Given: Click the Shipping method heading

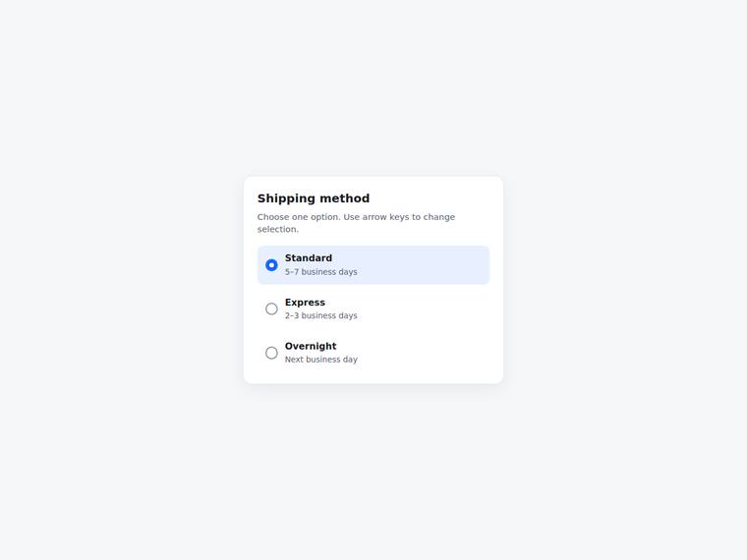Looking at the screenshot, I should (314, 198).
